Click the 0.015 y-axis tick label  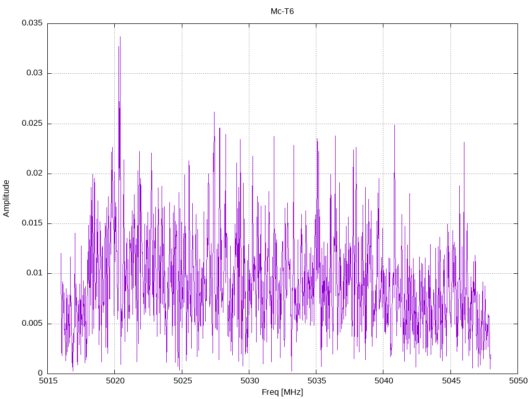pos(32,223)
